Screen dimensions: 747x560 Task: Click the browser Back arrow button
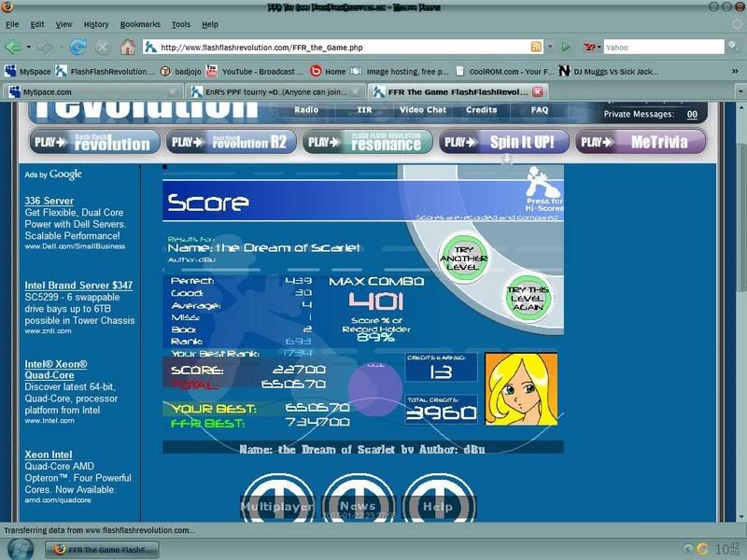point(13,46)
